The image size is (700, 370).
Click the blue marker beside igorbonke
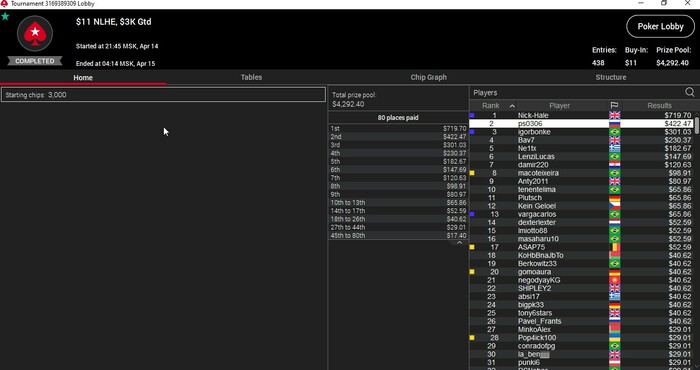pyautogui.click(x=472, y=132)
